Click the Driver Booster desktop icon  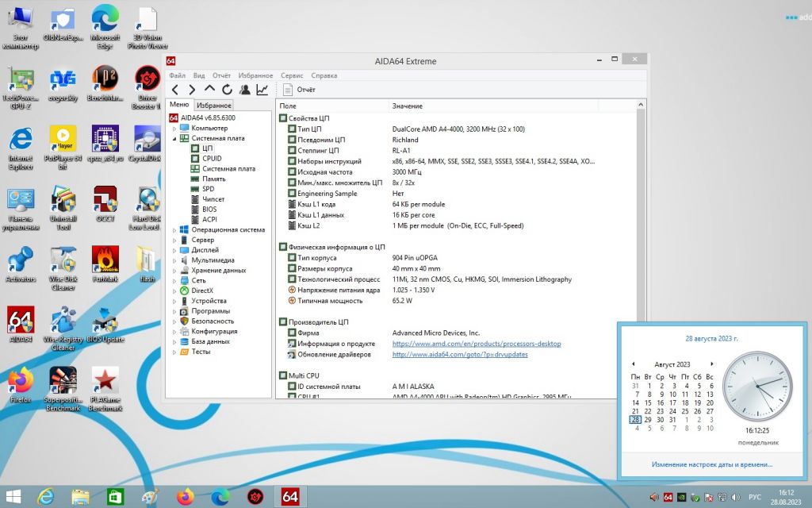(147, 87)
